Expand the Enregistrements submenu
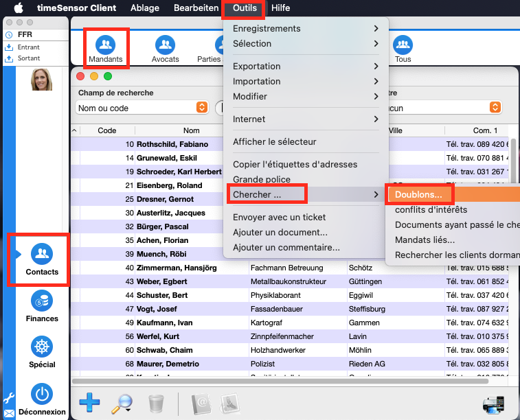Screen dimensions: 520x420 306,29
